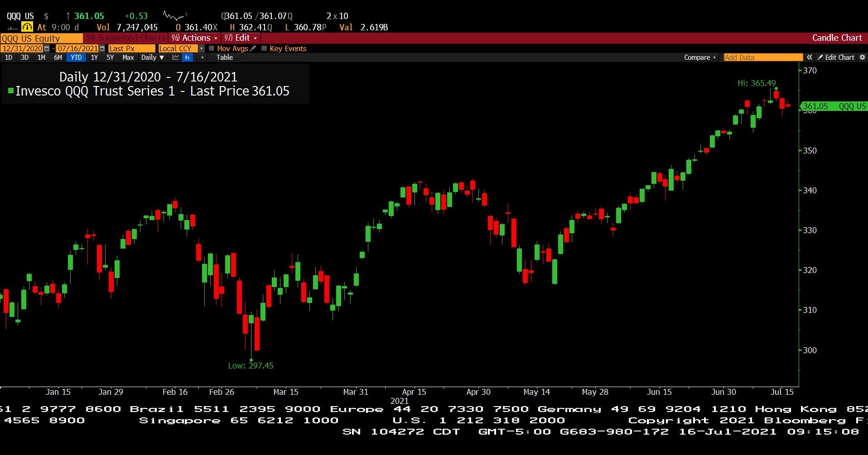868x455 pixels.
Task: Select the 3D range tab
Action: pyautogui.click(x=25, y=57)
